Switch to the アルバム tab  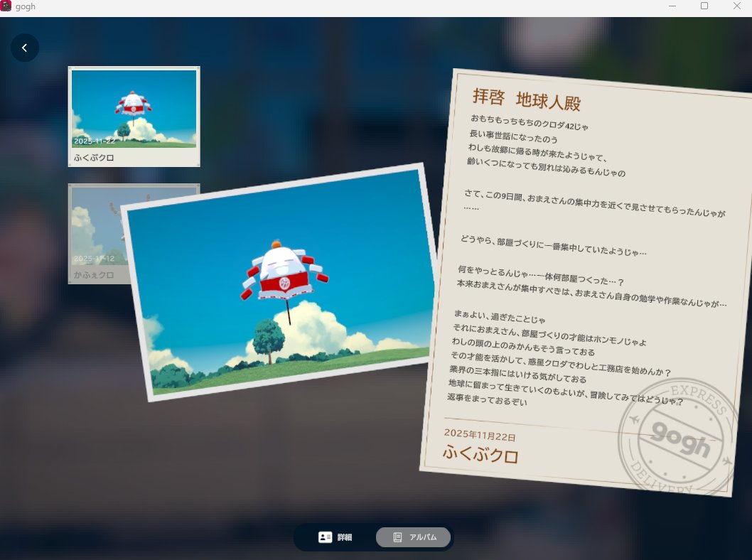413,537
